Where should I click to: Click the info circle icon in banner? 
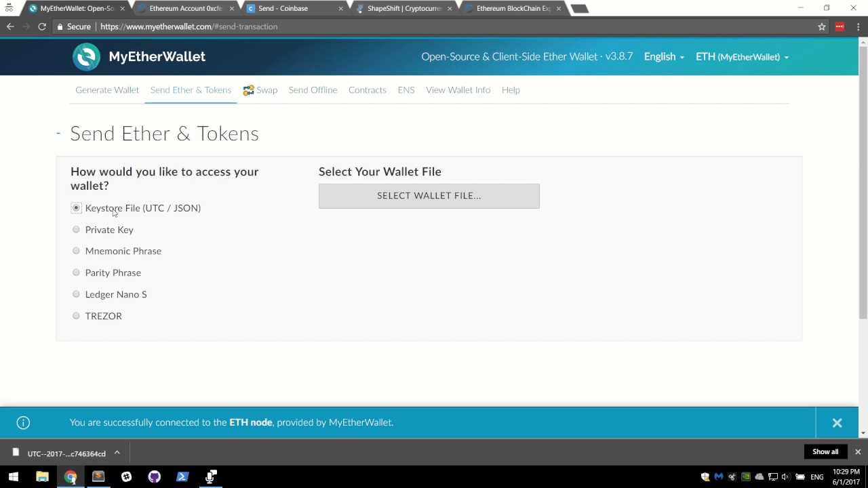coord(23,422)
